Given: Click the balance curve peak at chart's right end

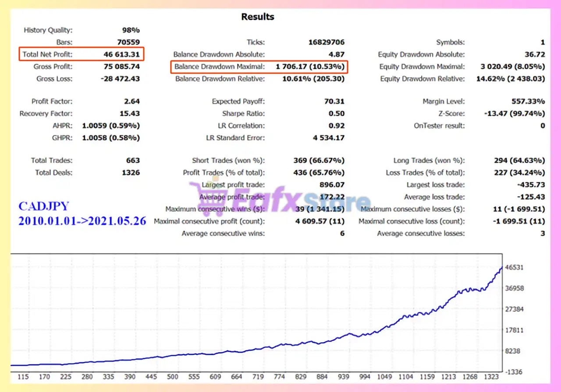Looking at the screenshot, I should pos(501,267).
